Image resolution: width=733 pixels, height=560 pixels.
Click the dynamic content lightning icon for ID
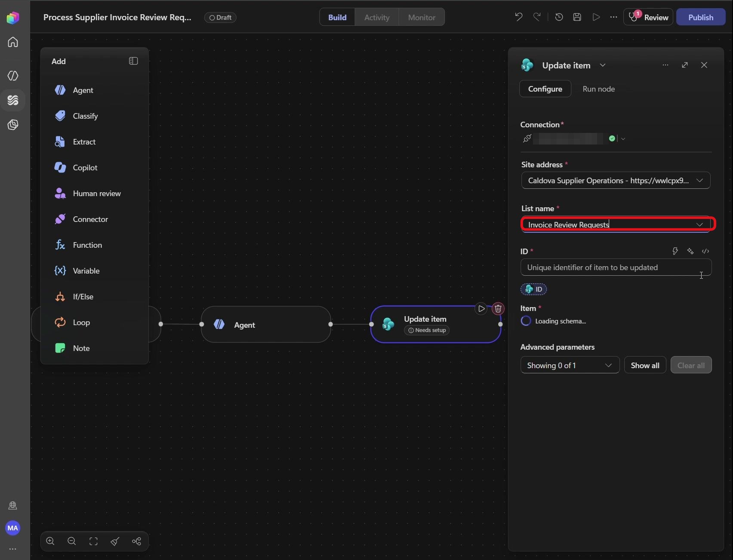point(675,251)
